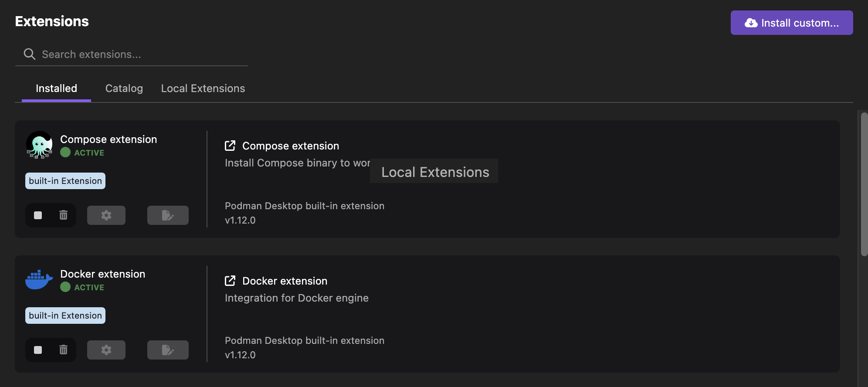Switch to the Catalog tab
868x387 pixels.
point(124,88)
